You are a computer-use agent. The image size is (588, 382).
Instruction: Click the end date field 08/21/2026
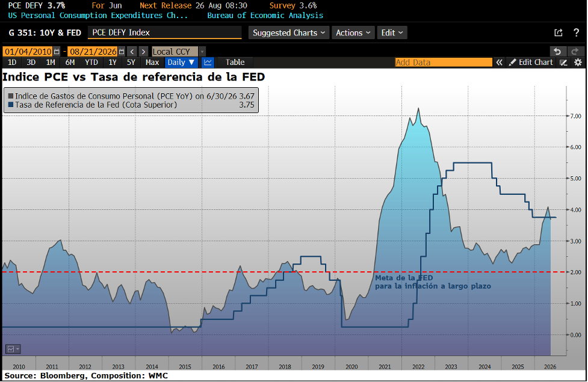tap(93, 51)
